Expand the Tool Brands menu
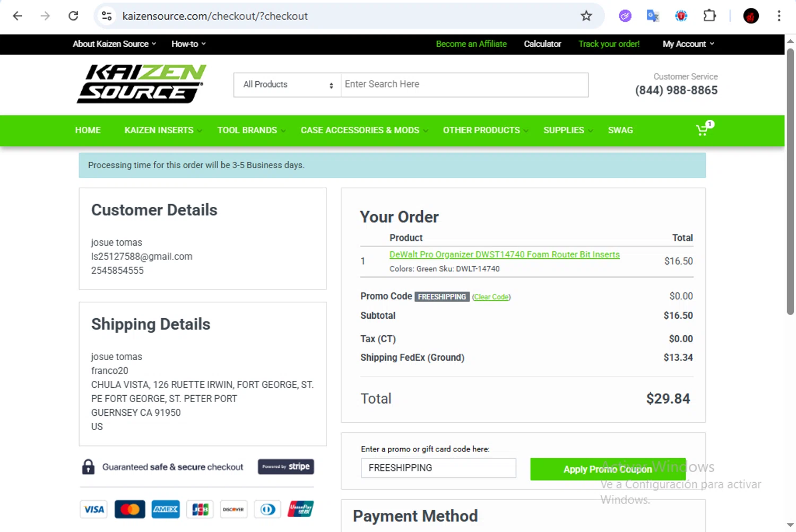Screen dimensions: 796x532 point(251,130)
